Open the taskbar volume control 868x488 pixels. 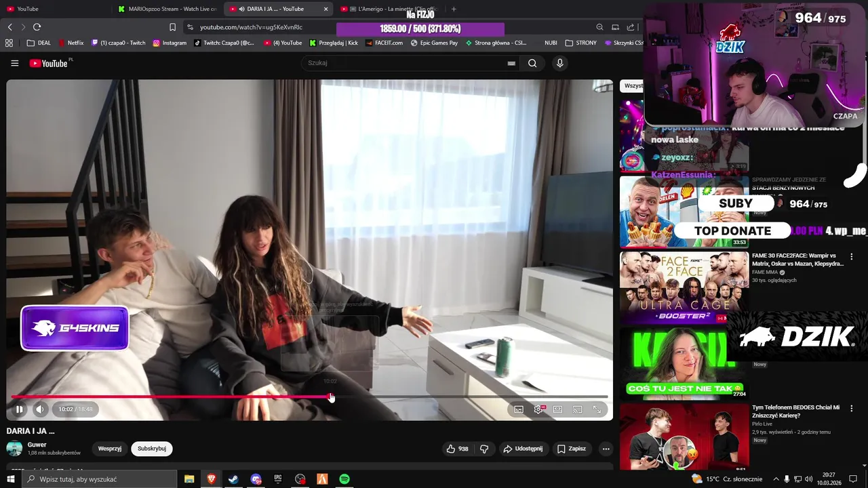[x=808, y=479]
